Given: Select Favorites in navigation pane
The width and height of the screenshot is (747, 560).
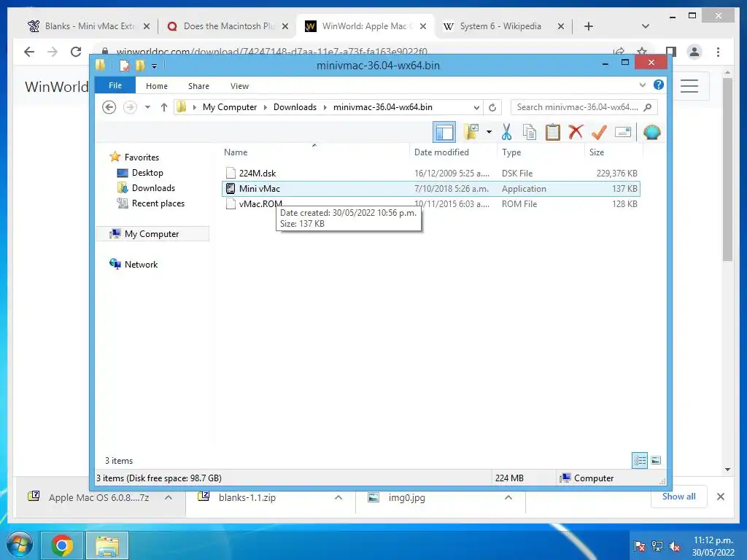Looking at the screenshot, I should (142, 157).
